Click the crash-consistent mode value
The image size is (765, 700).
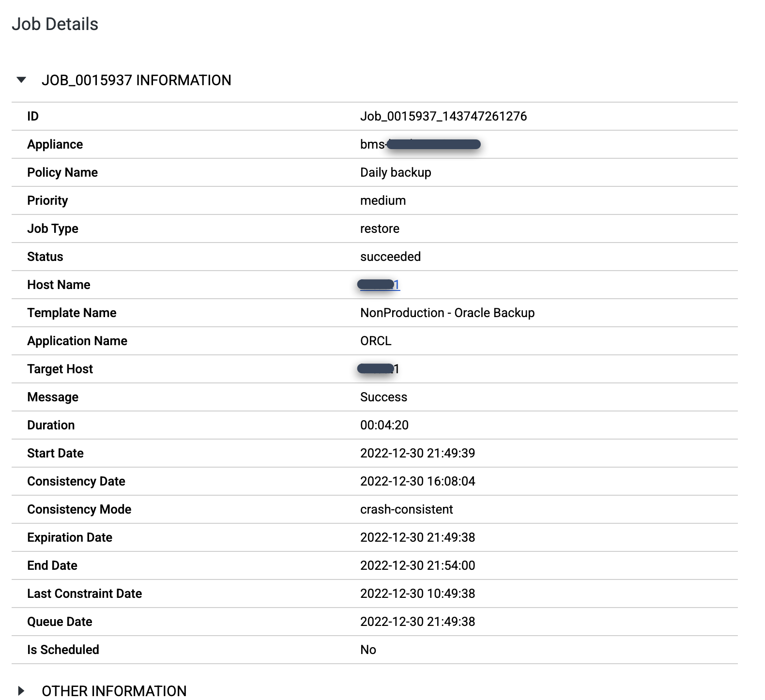coord(406,509)
